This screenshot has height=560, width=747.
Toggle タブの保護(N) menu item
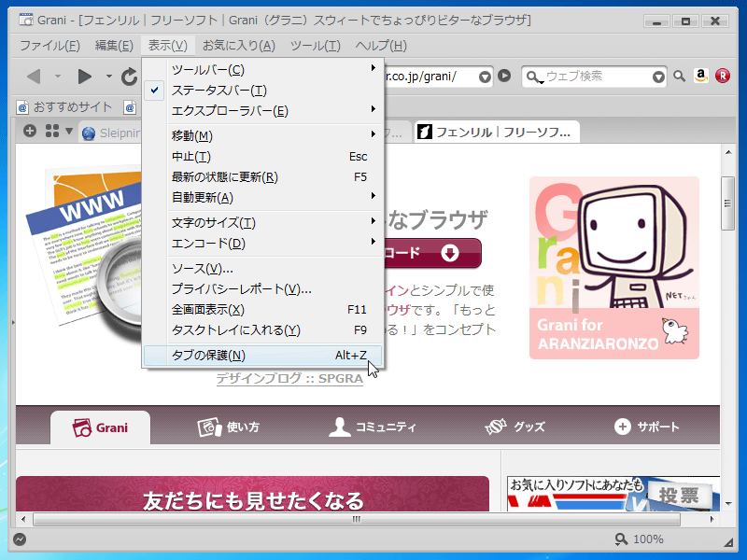point(263,356)
